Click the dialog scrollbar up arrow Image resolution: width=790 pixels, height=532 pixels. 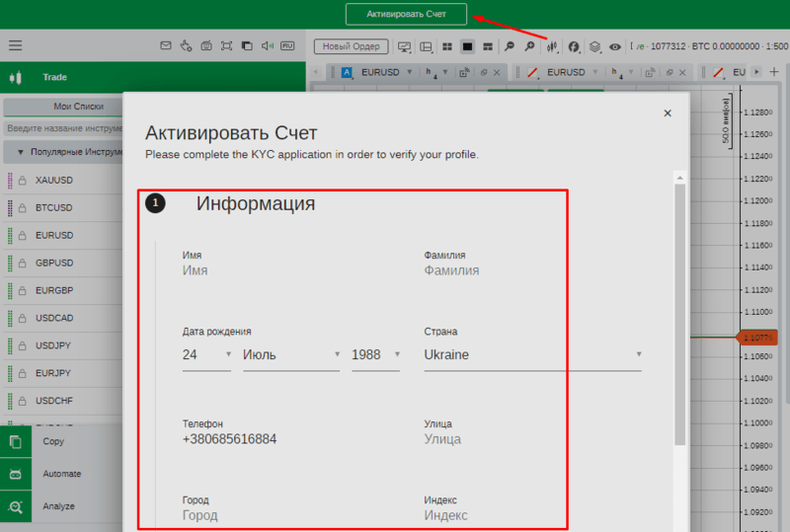tap(680, 178)
